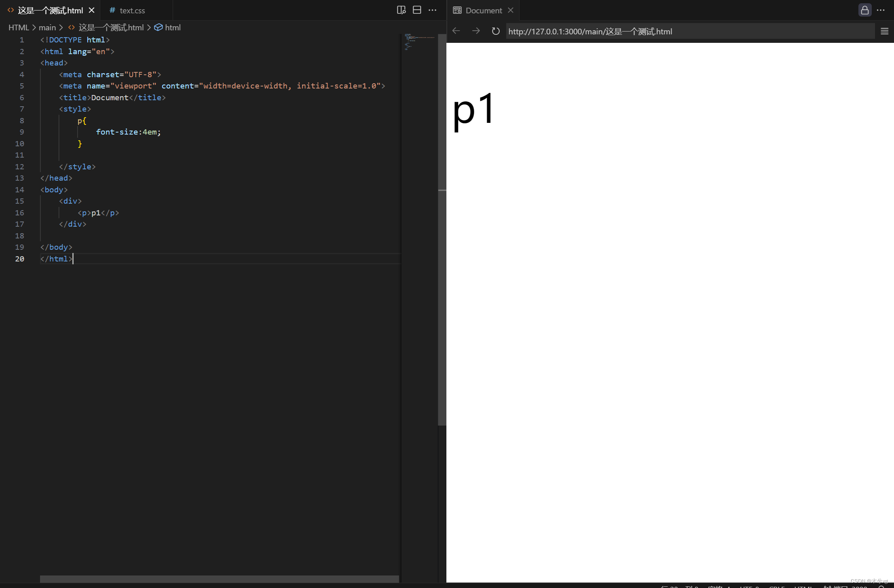Split the editor using the split icon
Screen dimensions: 894x588
[417, 10]
